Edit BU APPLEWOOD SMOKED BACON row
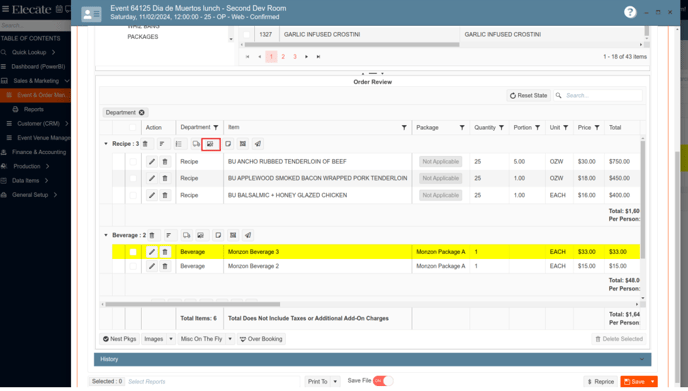 (151, 179)
